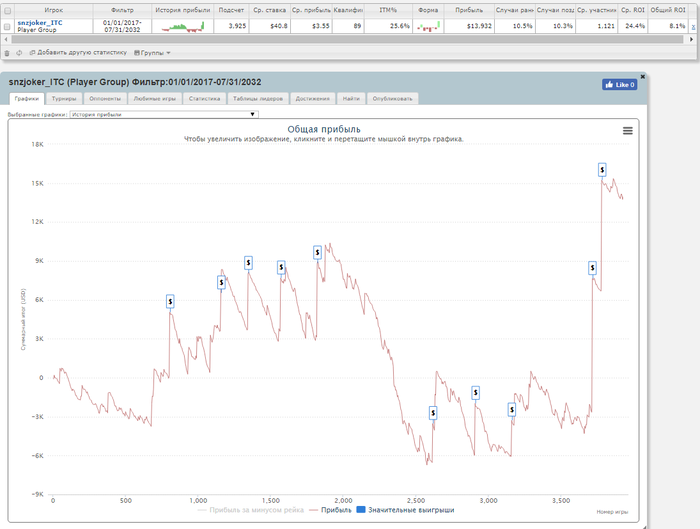700x529 pixels.
Task: Click the $ marker at the 15K peak
Action: 602,170
